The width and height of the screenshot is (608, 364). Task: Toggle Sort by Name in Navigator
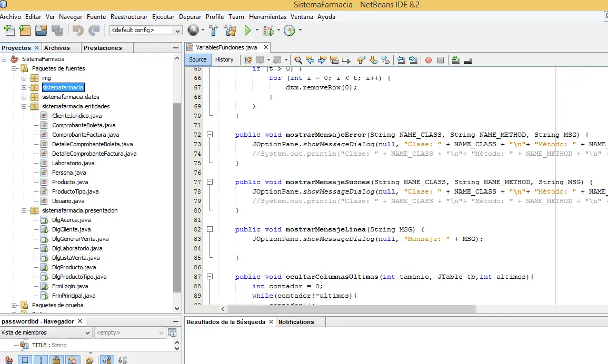click(x=106, y=360)
